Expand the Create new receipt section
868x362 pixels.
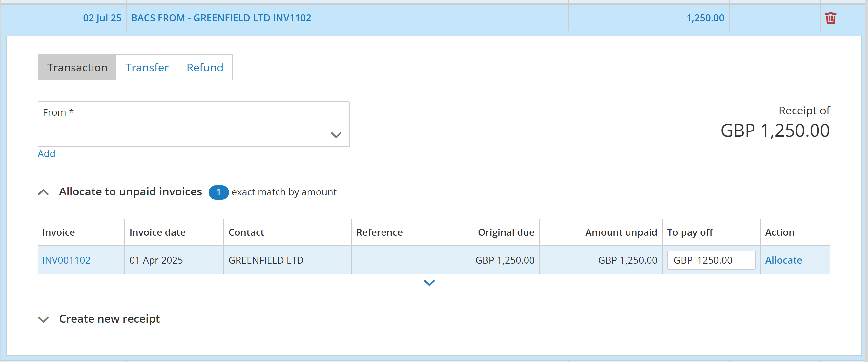(44, 319)
